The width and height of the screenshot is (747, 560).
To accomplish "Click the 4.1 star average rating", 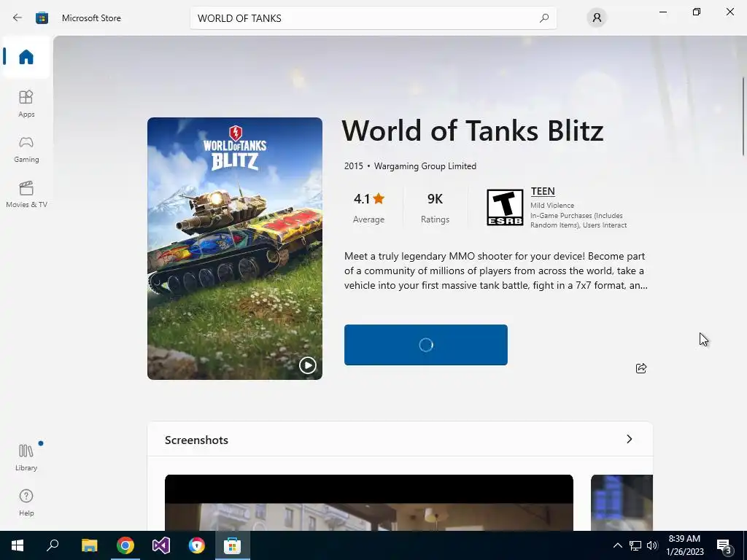I will tap(368, 208).
